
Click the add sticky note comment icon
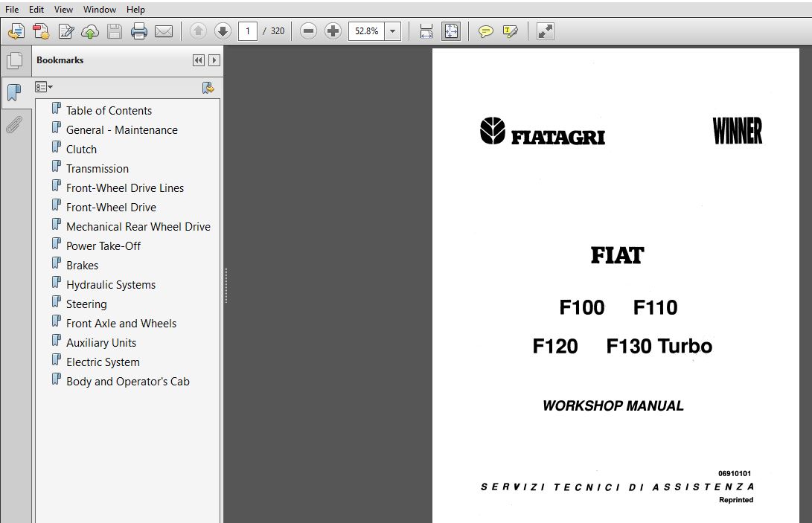[x=486, y=31]
